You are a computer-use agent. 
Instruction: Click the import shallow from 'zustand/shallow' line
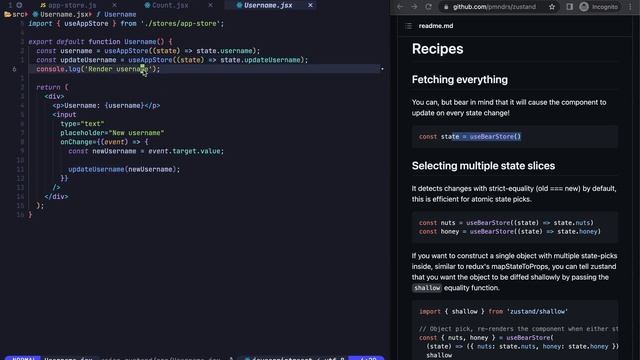[493, 311]
